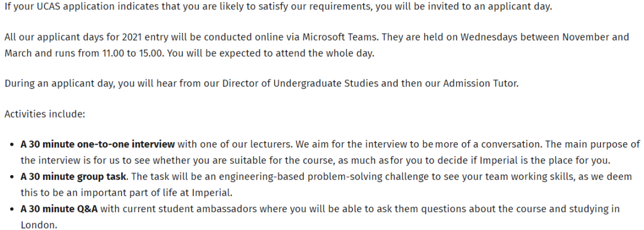Click the 'Admission Tutor' text
The height and width of the screenshot is (230, 644).
point(481,84)
